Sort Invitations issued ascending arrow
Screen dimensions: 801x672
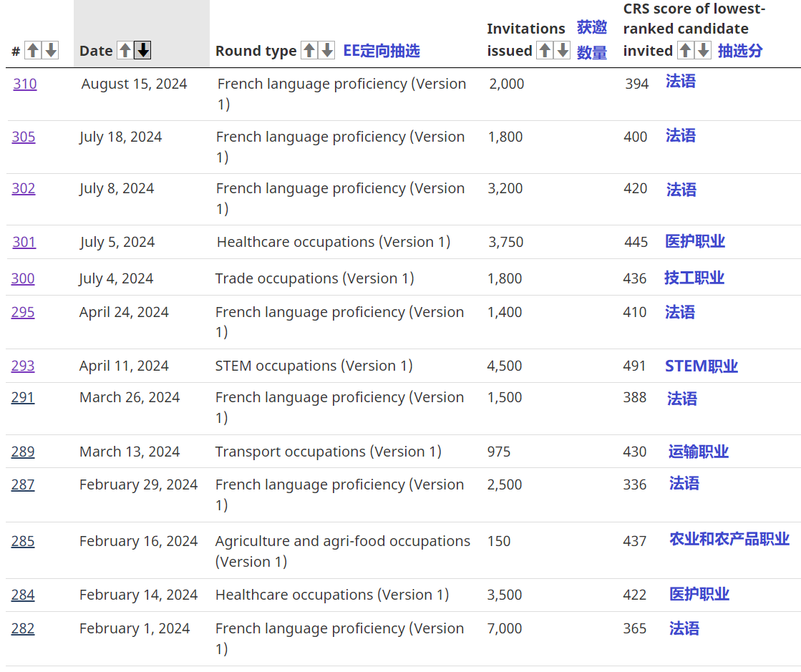point(545,50)
